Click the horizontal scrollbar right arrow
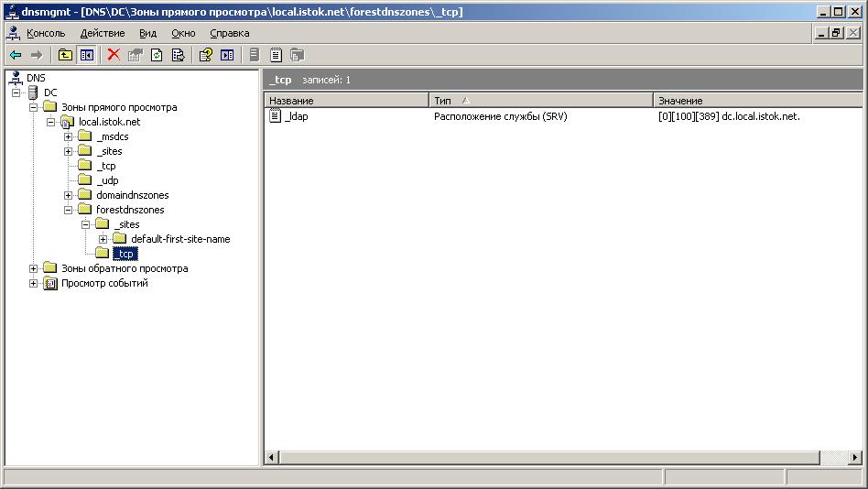 pyautogui.click(x=854, y=458)
